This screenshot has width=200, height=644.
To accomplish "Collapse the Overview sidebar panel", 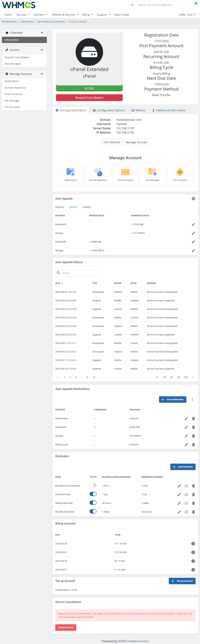I will pyautogui.click(x=42, y=33).
